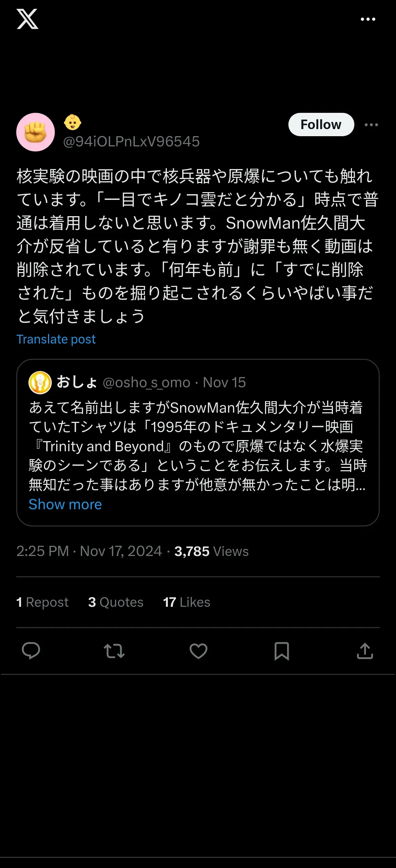View the 3 Quotes list

(x=116, y=602)
